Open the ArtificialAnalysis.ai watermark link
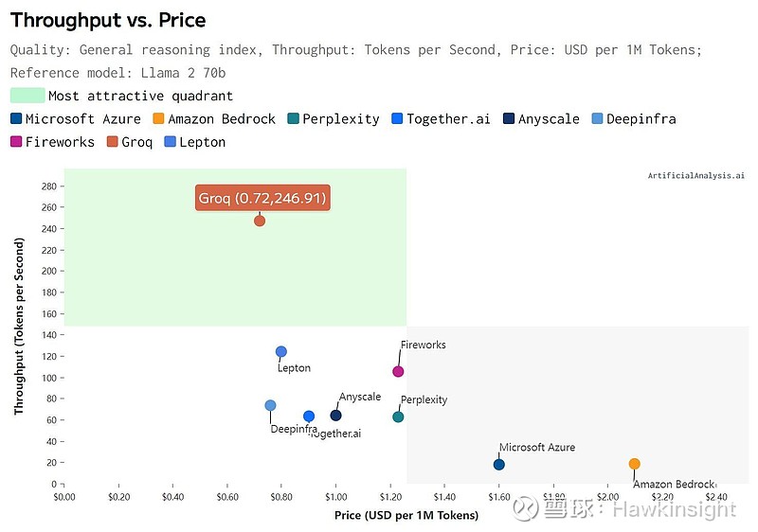 point(695,175)
